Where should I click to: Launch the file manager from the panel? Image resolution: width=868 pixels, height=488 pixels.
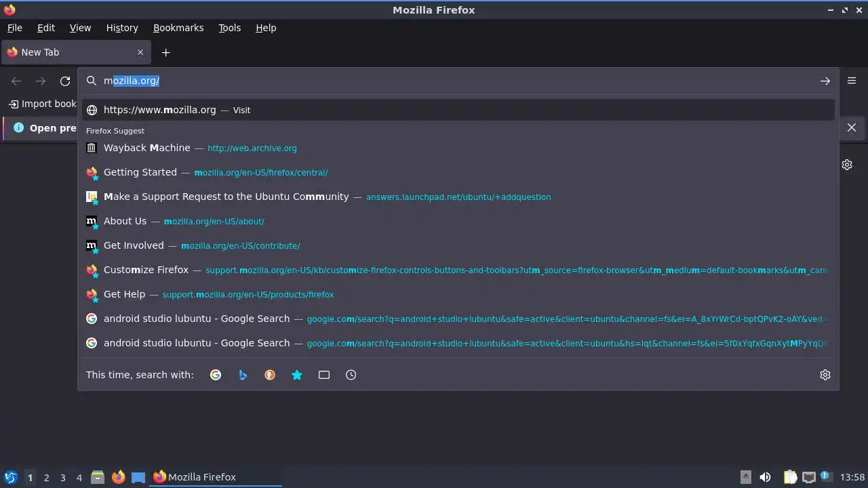click(98, 477)
